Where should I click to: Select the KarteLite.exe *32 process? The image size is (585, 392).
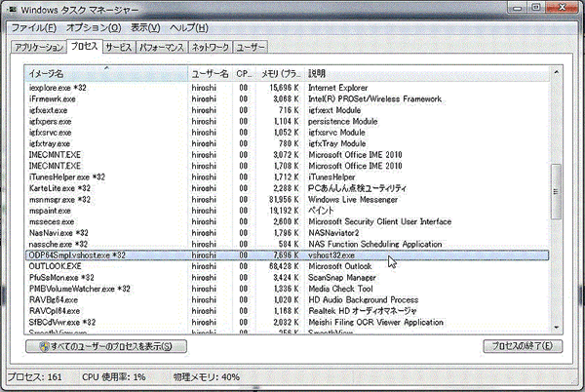(287, 188)
